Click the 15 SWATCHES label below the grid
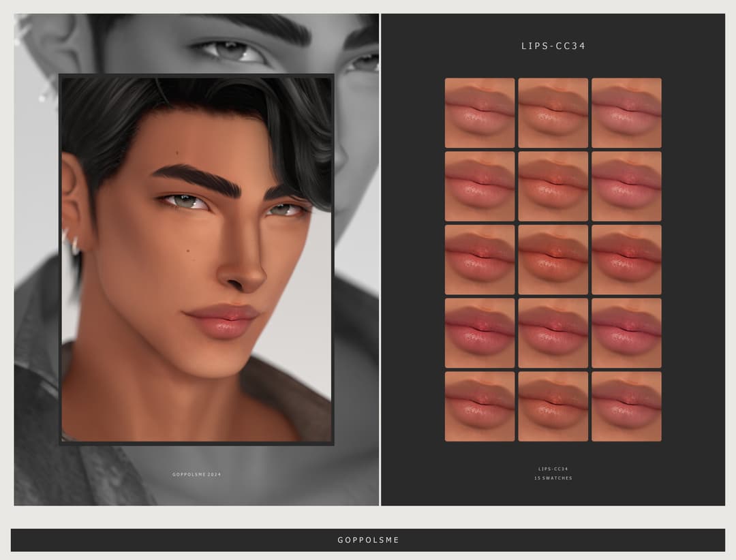This screenshot has width=736, height=560. click(x=552, y=478)
